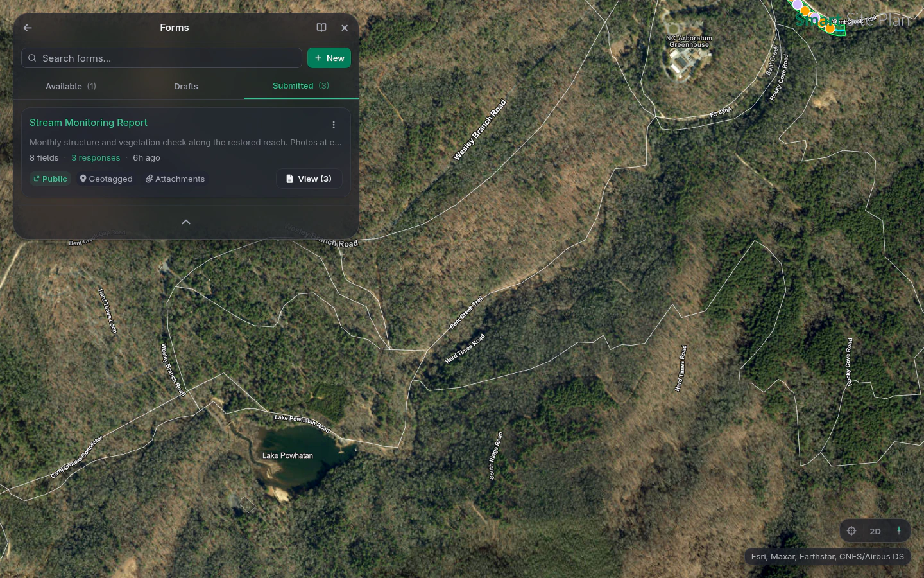Click the NC Arboretum Greenhouse label

click(x=689, y=41)
